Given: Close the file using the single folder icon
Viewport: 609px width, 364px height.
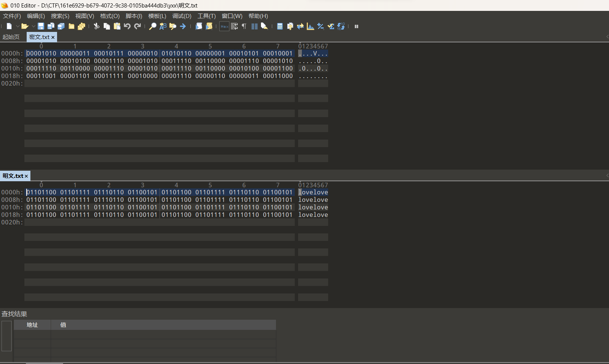Looking at the screenshot, I should click(71, 26).
